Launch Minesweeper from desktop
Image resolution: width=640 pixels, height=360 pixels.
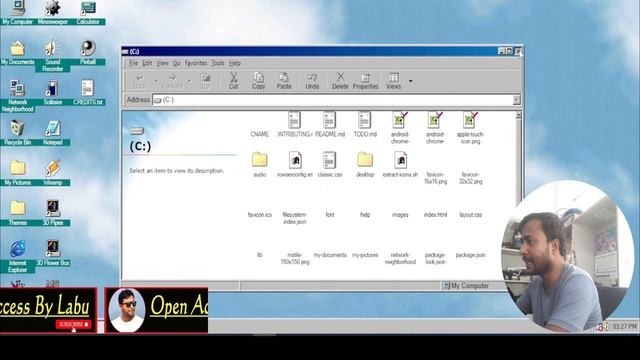coord(53,13)
